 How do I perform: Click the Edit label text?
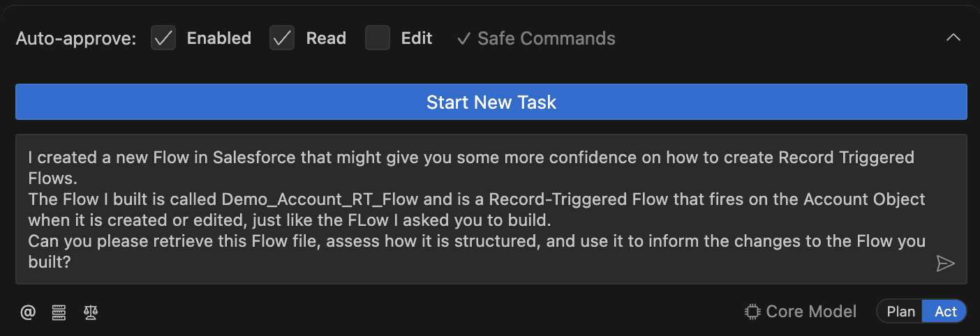(x=417, y=38)
